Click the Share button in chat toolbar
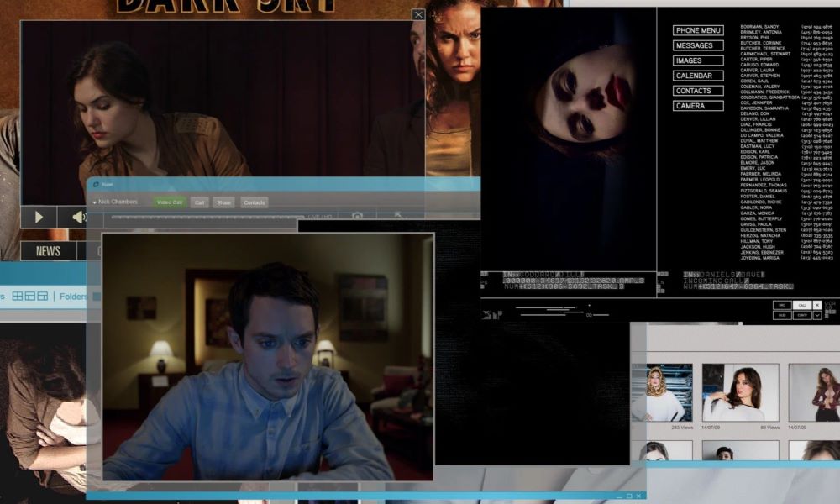 tap(223, 202)
